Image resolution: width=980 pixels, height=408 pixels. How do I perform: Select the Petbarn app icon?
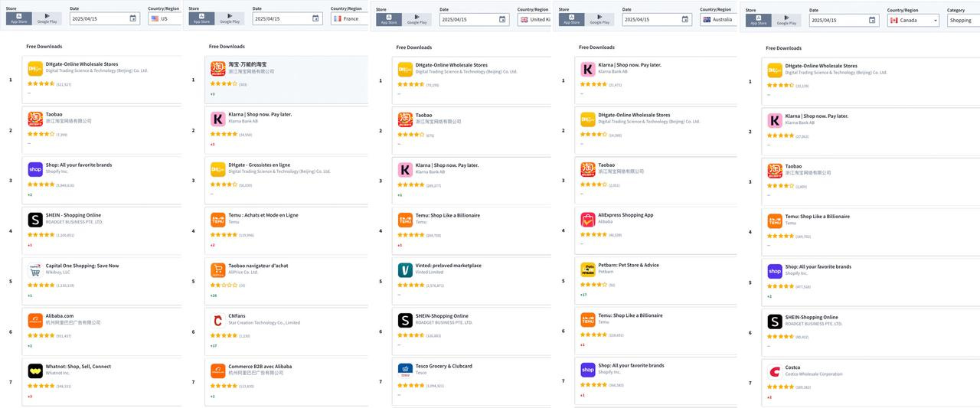pyautogui.click(x=588, y=269)
